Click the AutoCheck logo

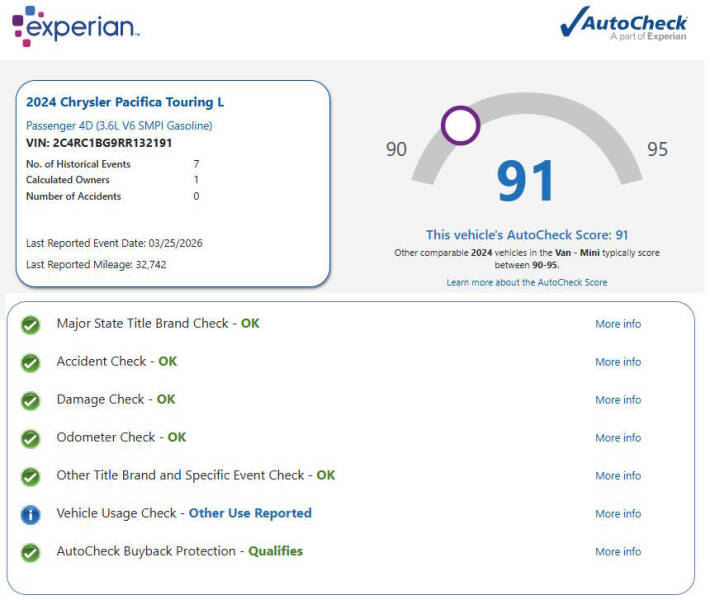(624, 23)
